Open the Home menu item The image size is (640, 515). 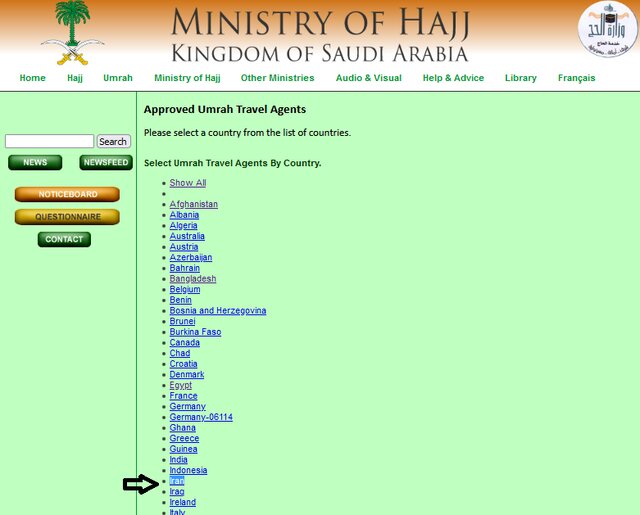32,78
